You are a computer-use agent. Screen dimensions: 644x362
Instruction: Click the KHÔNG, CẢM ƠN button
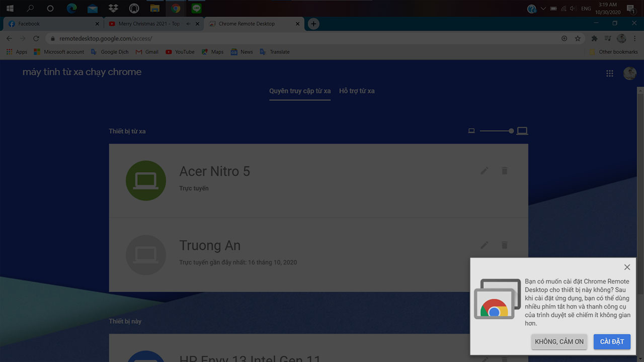(x=559, y=341)
